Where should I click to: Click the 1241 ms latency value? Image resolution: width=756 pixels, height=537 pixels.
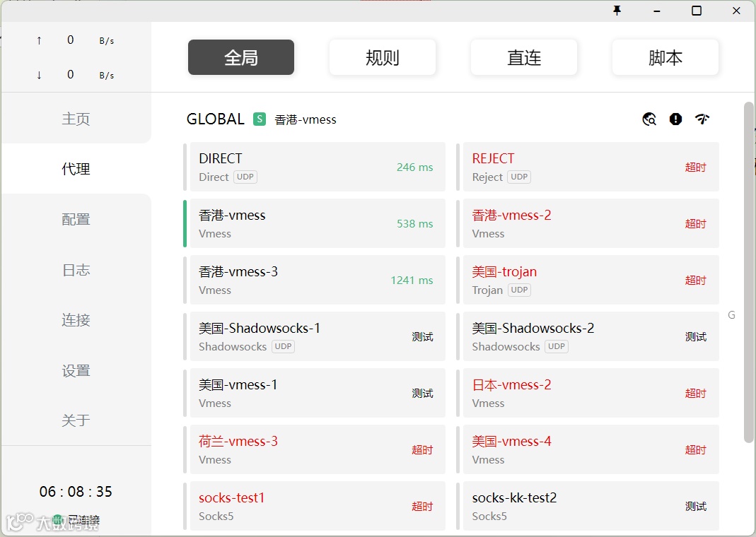pos(412,281)
